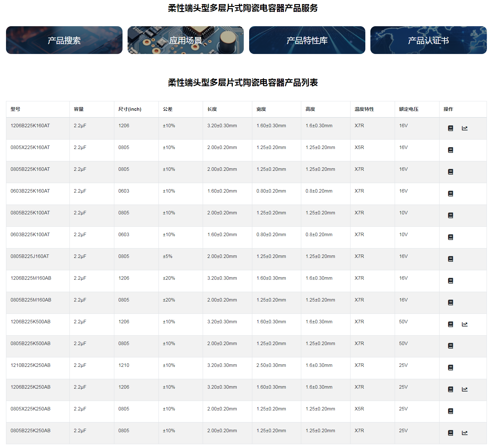This screenshot has height=448, width=491.
Task: Open the 应用场景 banner
Action: tap(185, 40)
